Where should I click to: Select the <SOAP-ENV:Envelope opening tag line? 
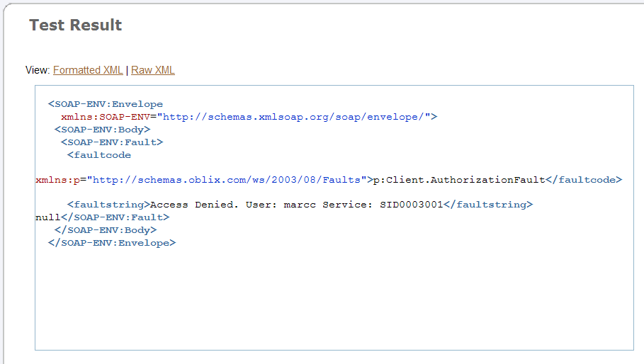coord(106,104)
